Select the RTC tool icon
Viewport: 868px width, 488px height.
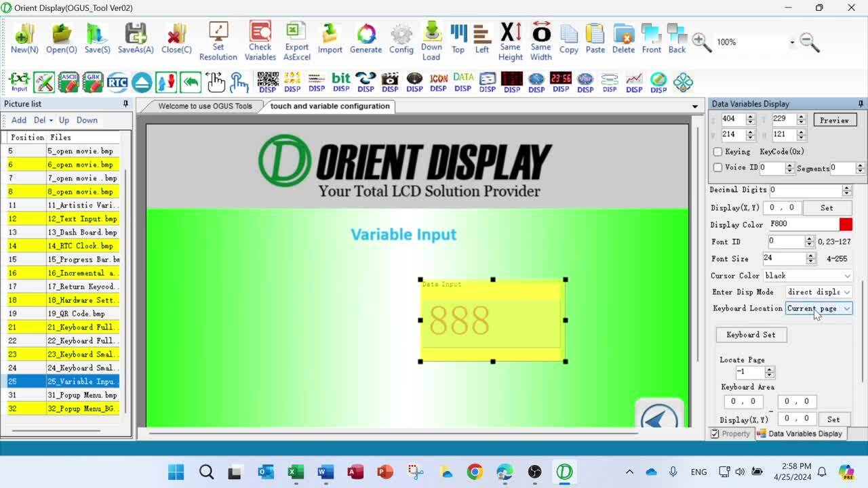click(117, 82)
